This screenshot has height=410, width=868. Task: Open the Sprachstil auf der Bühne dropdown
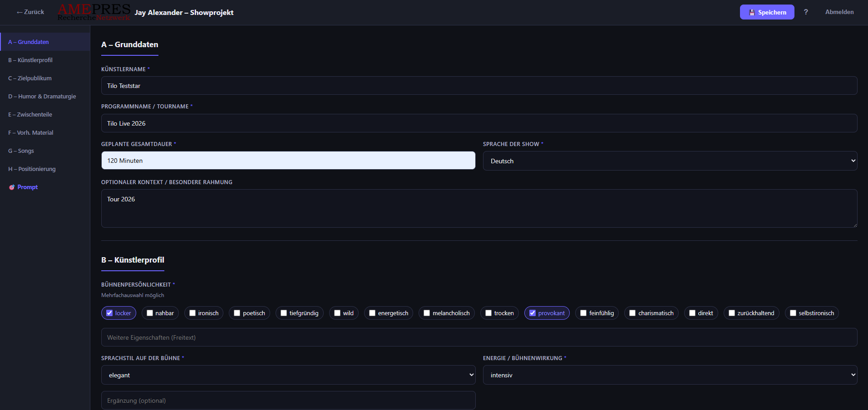288,375
